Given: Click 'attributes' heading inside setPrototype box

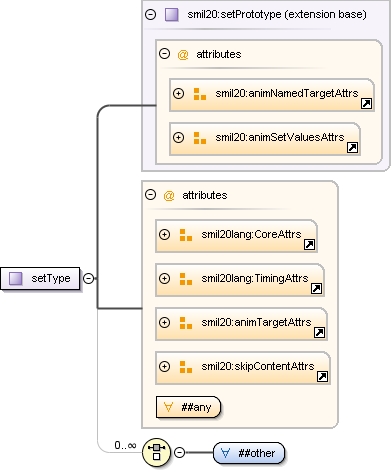Looking at the screenshot, I should click(x=219, y=54).
